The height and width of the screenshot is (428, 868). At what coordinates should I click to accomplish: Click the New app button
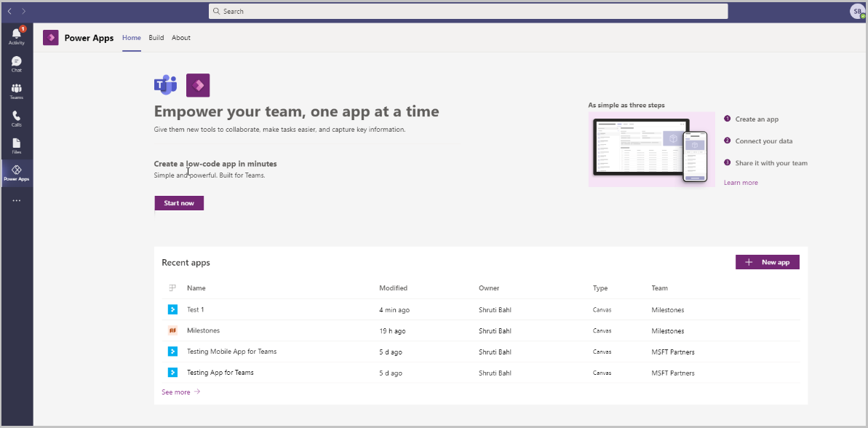(x=768, y=262)
